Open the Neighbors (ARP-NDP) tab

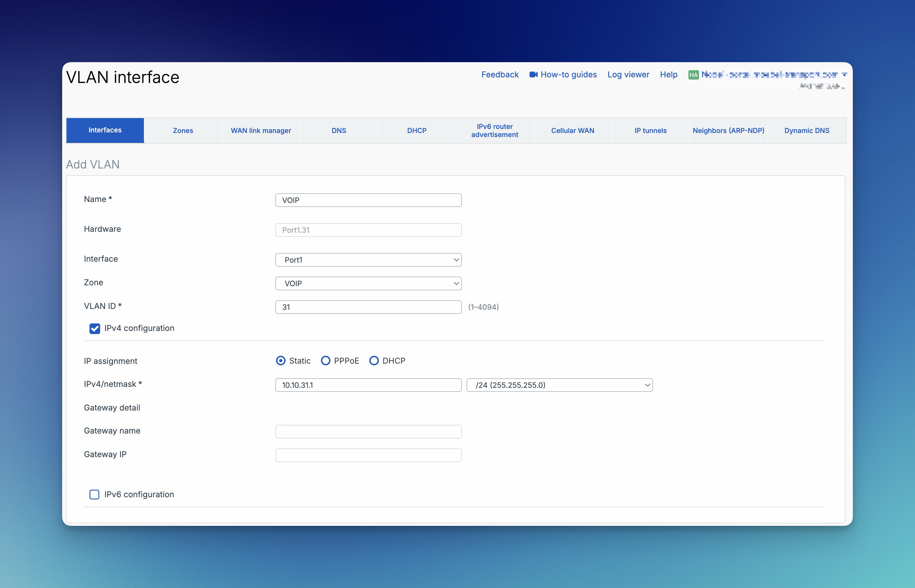(x=728, y=131)
